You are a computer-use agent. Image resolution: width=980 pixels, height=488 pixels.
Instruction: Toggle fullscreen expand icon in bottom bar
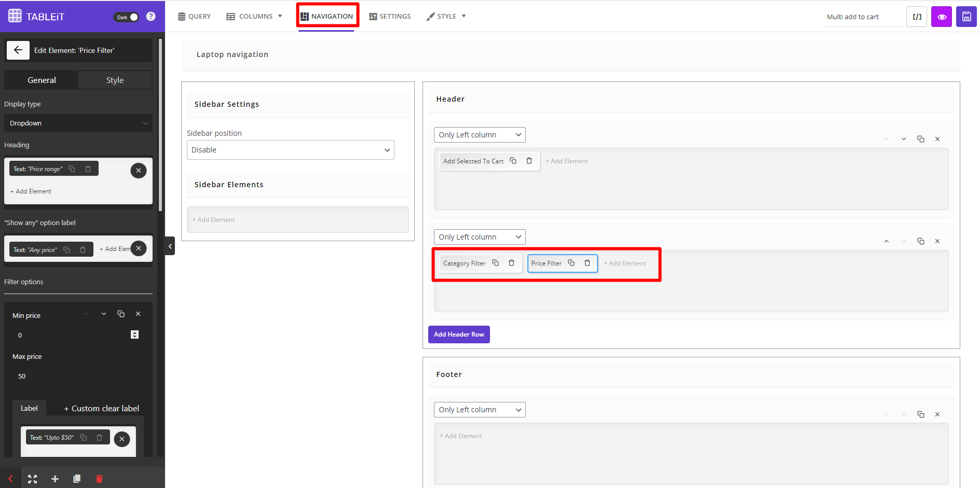point(33,479)
